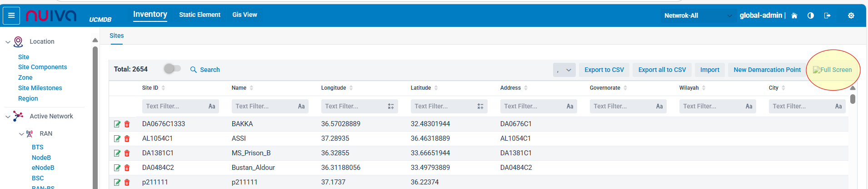Open the hamburger menu button
The height and width of the screenshot is (189, 868).
(x=11, y=15)
